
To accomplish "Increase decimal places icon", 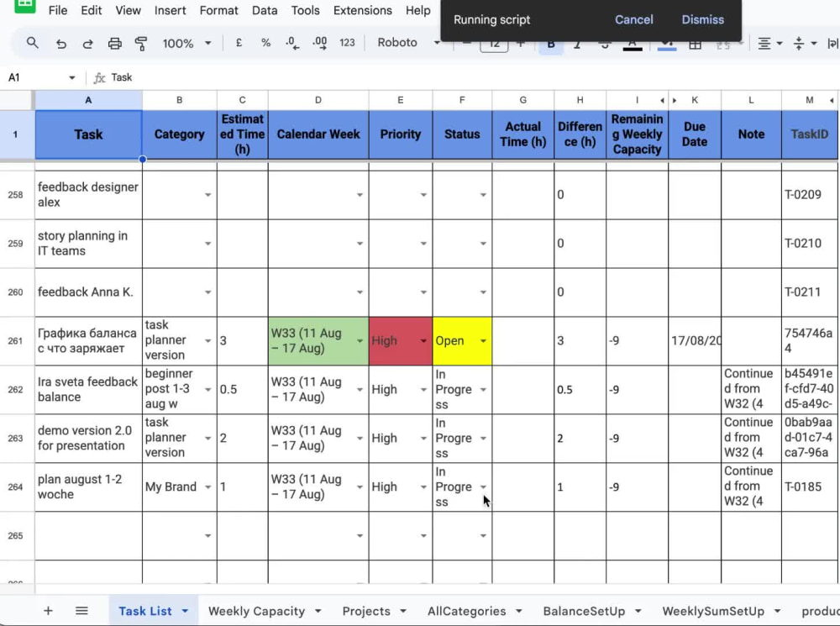I will 320,44.
